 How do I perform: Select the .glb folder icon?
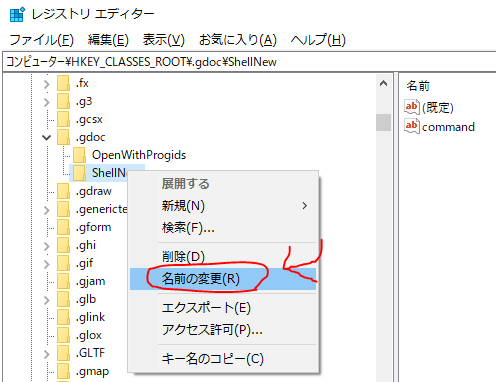pos(63,299)
